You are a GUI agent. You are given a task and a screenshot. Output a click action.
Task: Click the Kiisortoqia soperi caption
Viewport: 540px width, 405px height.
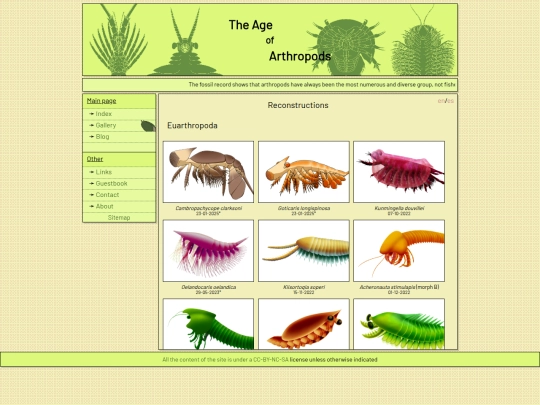[304, 287]
